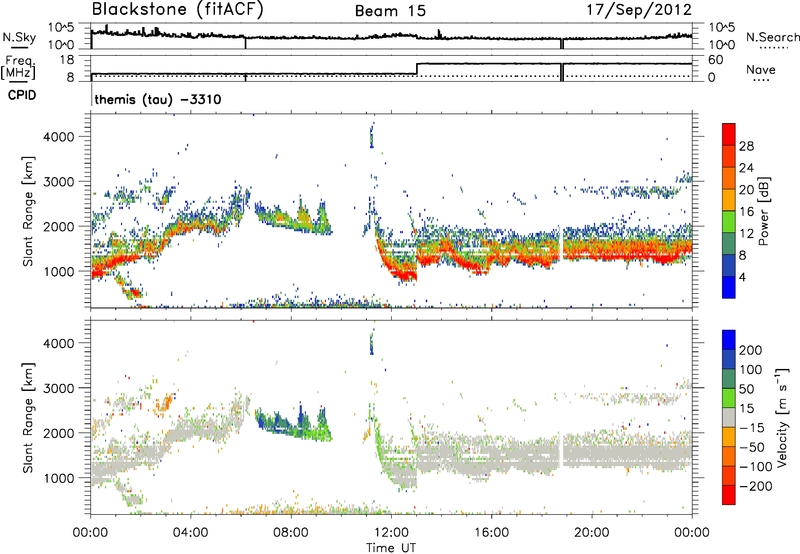Click the 'N.Search' legend label
This screenshot has height=554, width=800.
coord(772,37)
